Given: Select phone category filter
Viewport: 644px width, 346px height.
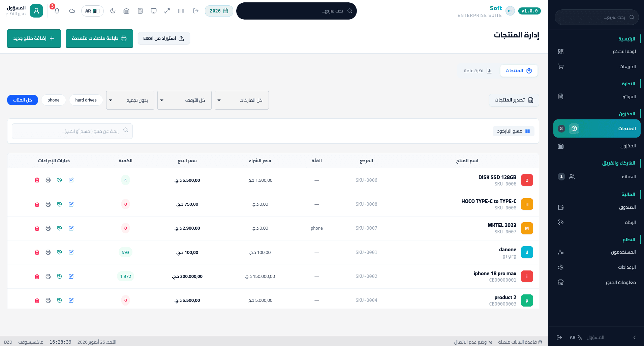Looking at the screenshot, I should point(54,100).
